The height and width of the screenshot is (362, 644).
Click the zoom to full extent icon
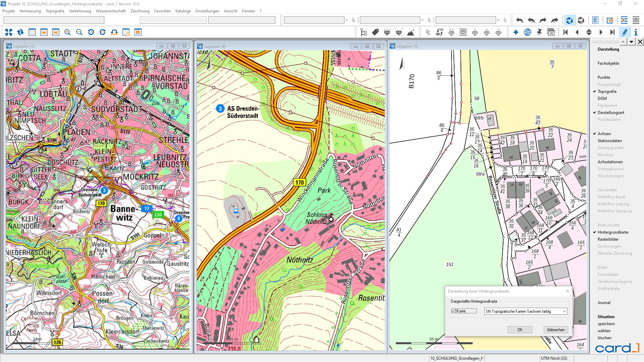[9, 32]
